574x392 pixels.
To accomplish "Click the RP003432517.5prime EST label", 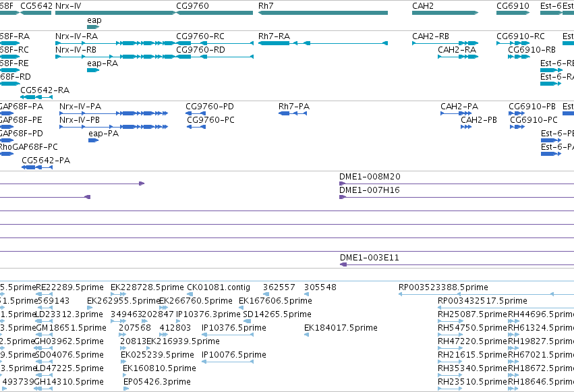I will coord(482,301).
